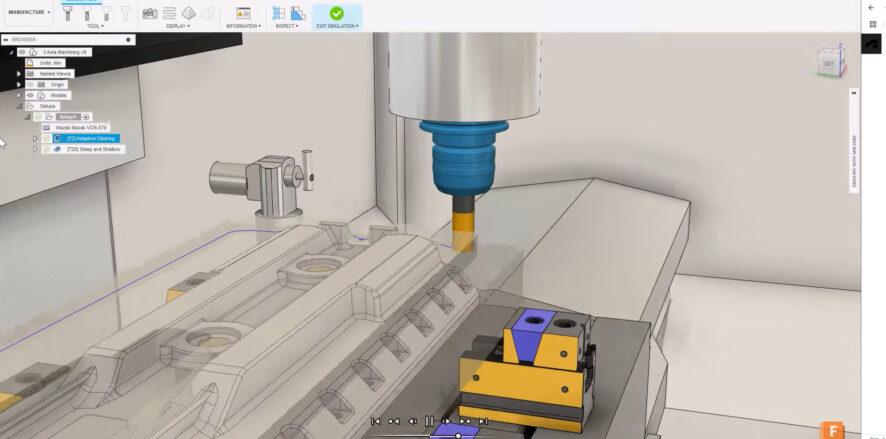Click the Setup1 green status check icon
Image resolution: width=886 pixels, height=439 pixels.
click(38, 116)
